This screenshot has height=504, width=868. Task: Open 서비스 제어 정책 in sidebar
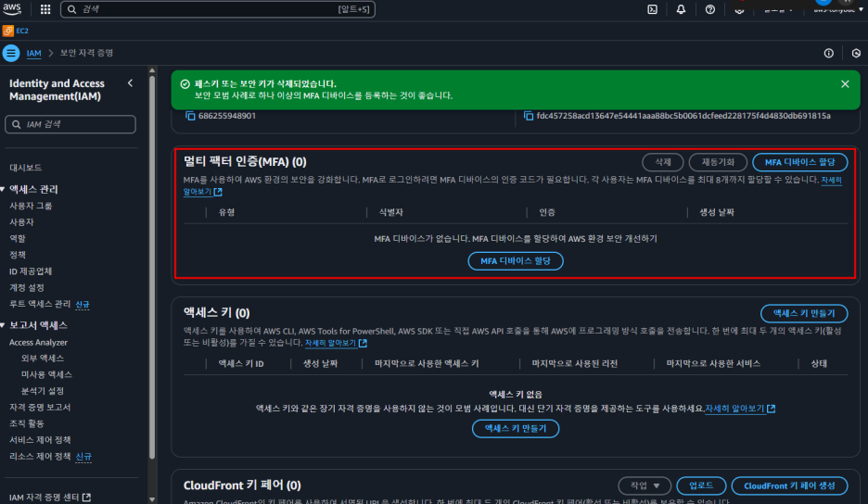(x=40, y=440)
